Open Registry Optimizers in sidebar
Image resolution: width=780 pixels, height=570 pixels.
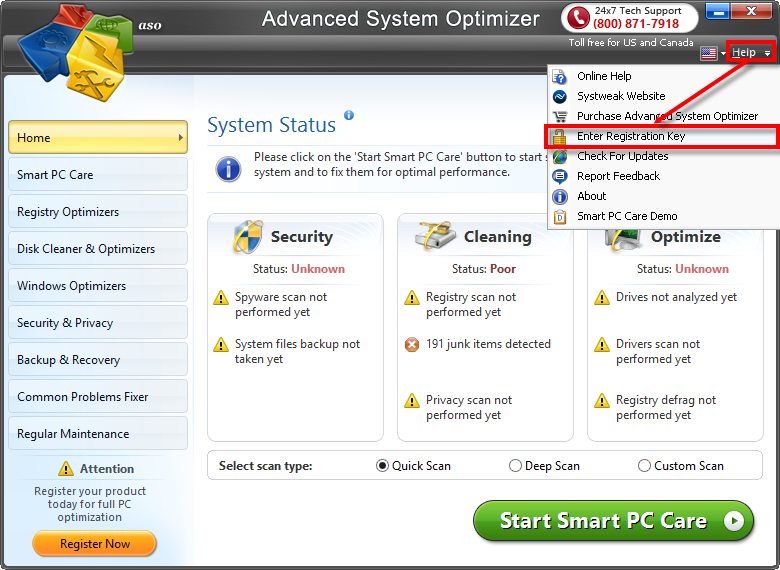pos(98,211)
